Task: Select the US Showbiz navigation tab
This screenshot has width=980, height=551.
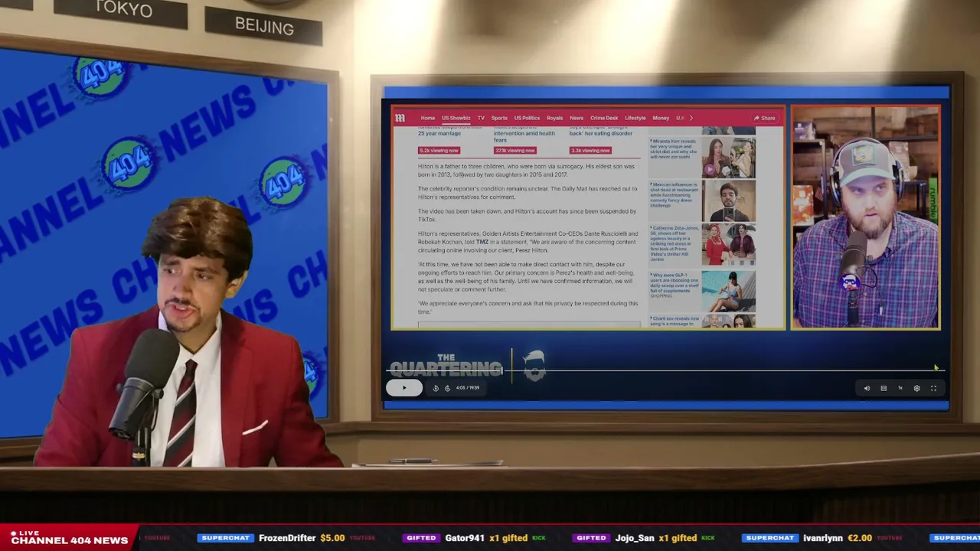Action: pyautogui.click(x=456, y=118)
